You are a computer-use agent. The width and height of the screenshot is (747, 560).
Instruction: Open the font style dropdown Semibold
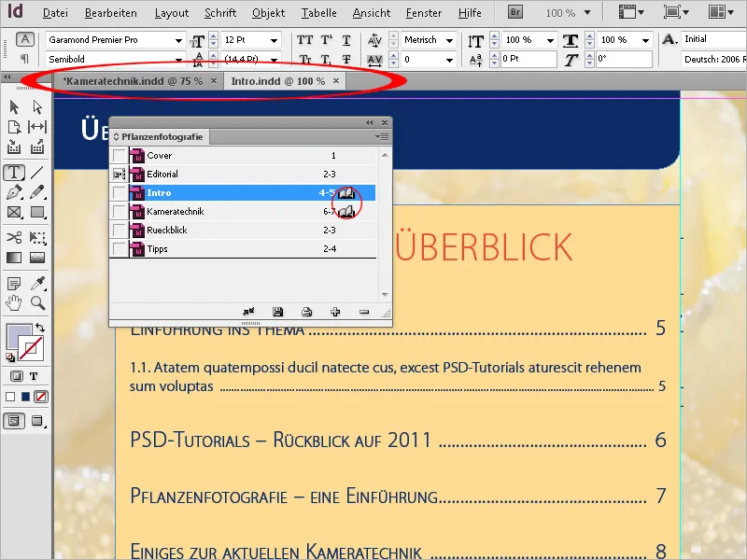point(178,60)
